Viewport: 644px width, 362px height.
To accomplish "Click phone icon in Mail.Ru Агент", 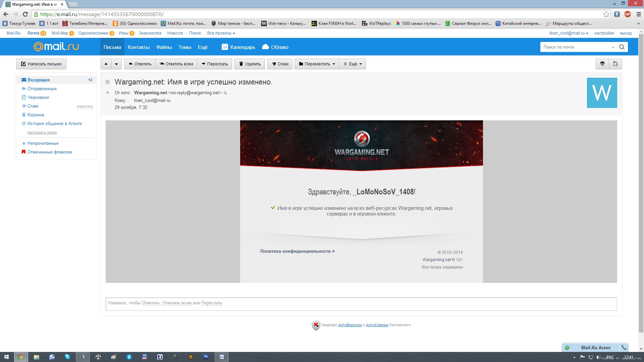I will point(624,348).
